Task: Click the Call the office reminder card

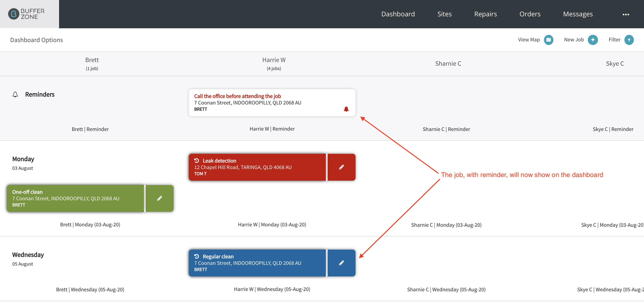Action: pyautogui.click(x=272, y=103)
